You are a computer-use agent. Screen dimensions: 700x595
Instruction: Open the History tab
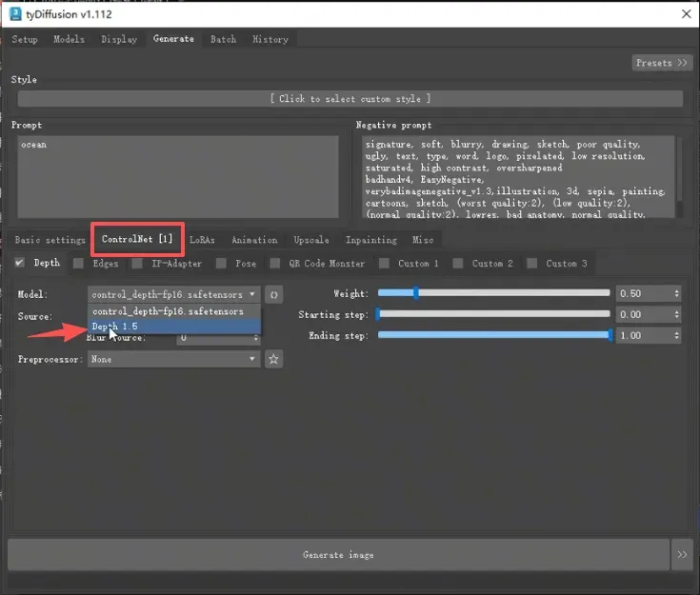click(x=270, y=39)
